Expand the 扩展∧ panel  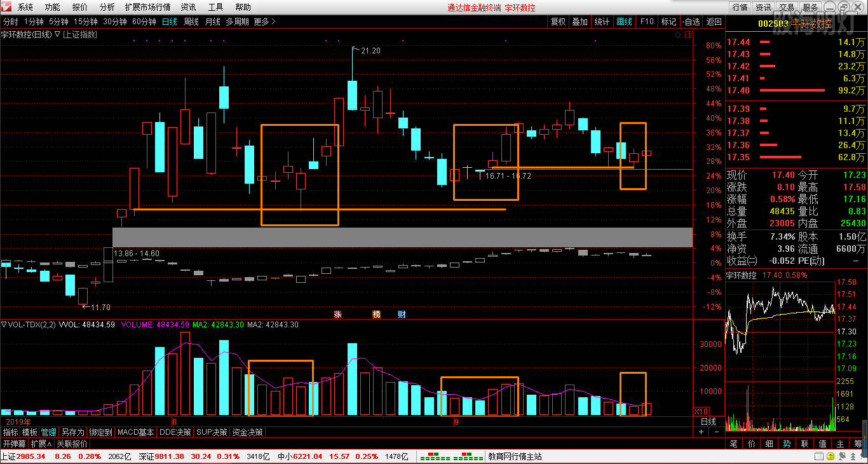point(41,444)
